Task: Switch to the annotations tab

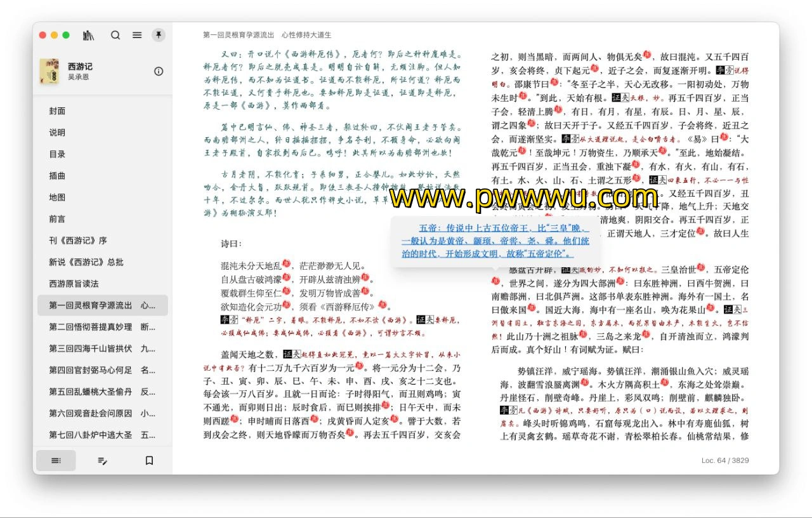Action: (x=103, y=460)
